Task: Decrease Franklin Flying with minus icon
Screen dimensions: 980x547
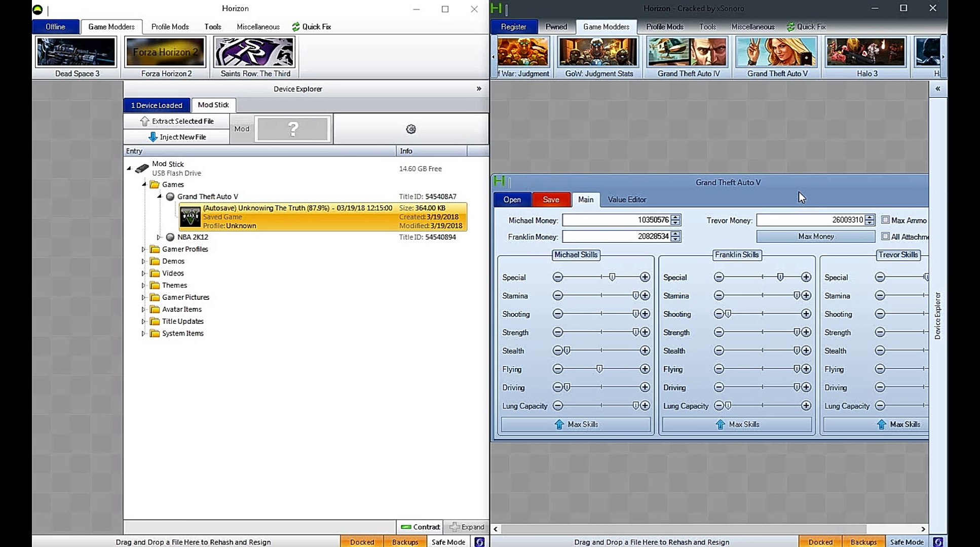Action: pos(719,369)
